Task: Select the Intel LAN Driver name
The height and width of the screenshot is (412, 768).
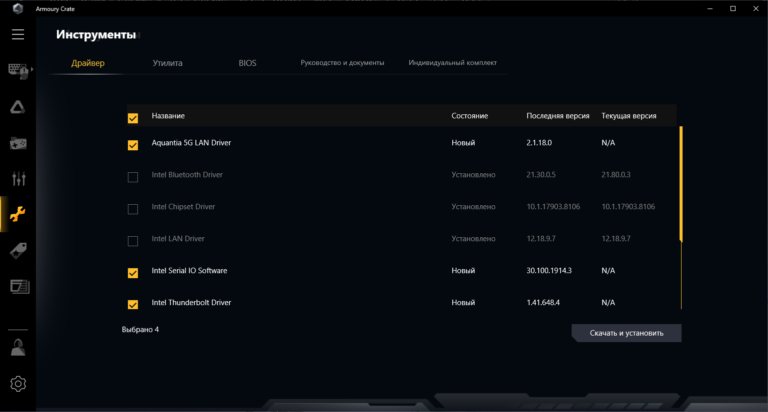Action: [178, 239]
